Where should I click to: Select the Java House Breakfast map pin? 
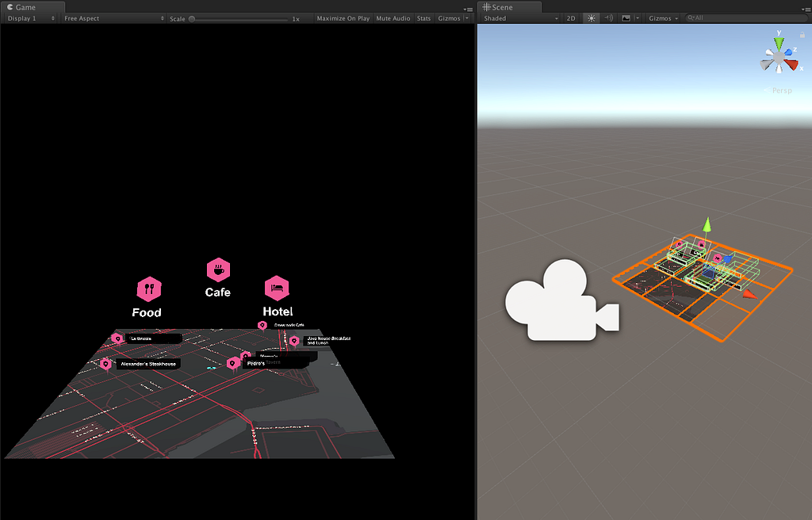click(x=294, y=341)
